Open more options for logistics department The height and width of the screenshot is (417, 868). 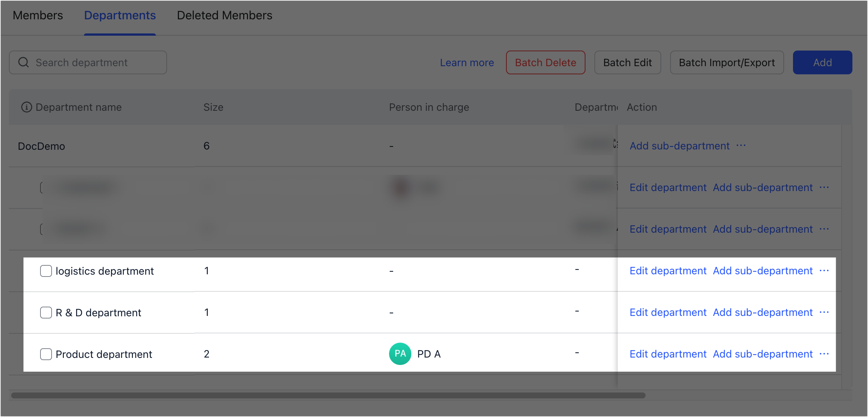tap(824, 271)
